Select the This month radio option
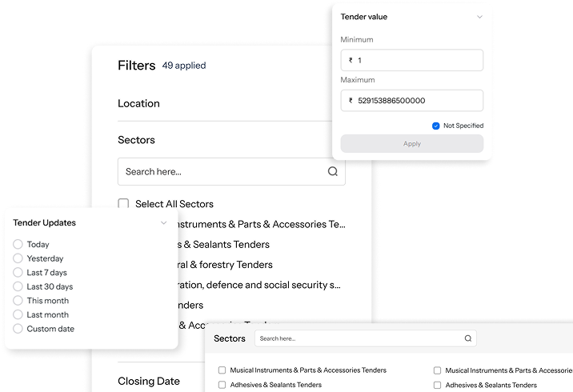Viewport: 573px width, 392px height. [18, 301]
